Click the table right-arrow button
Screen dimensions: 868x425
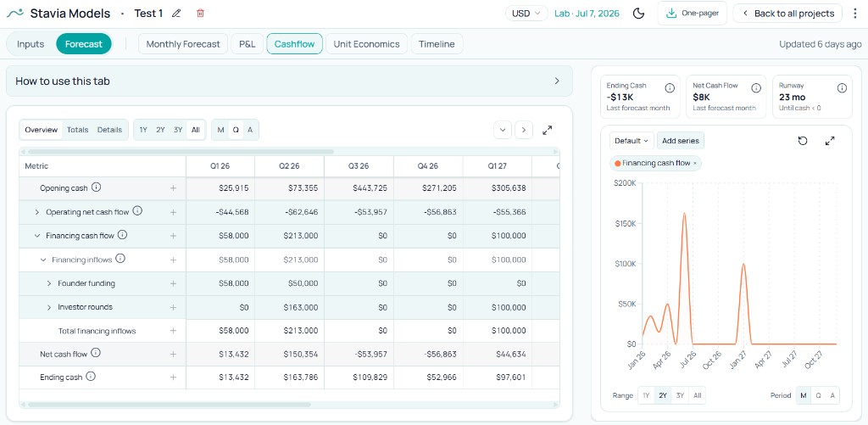click(x=524, y=131)
